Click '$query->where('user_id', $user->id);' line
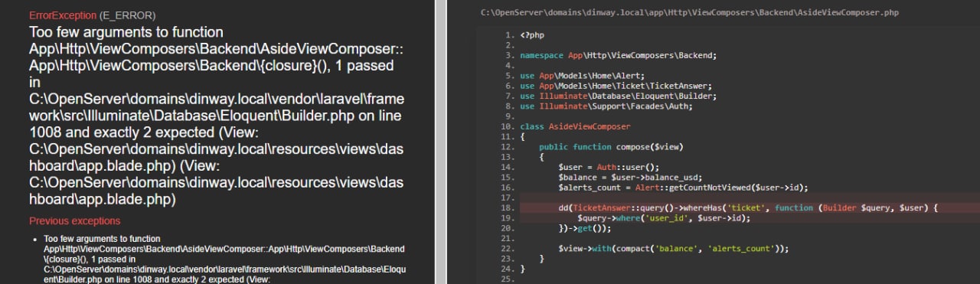This screenshot has width=980, height=284. tap(664, 217)
